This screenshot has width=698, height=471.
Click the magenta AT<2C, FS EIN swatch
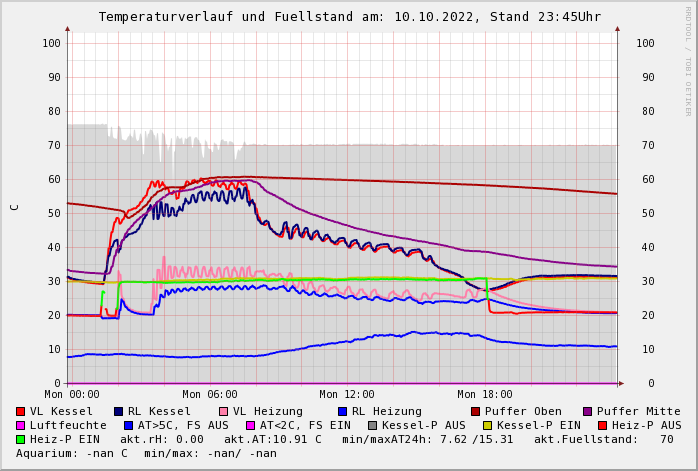(x=251, y=426)
